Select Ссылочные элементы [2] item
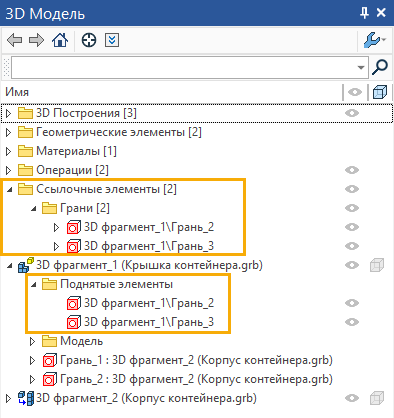Screen dimensions: 394x418 pyautogui.click(x=106, y=189)
